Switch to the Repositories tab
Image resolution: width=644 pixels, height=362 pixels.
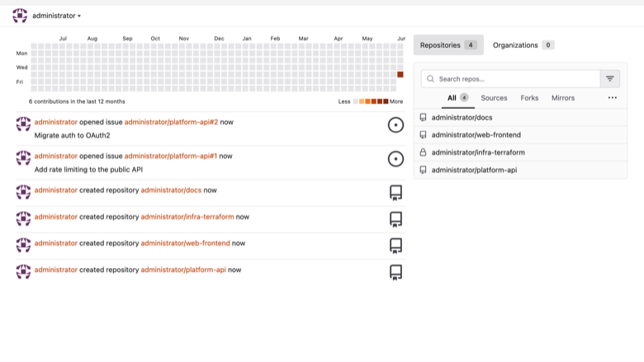coord(448,45)
